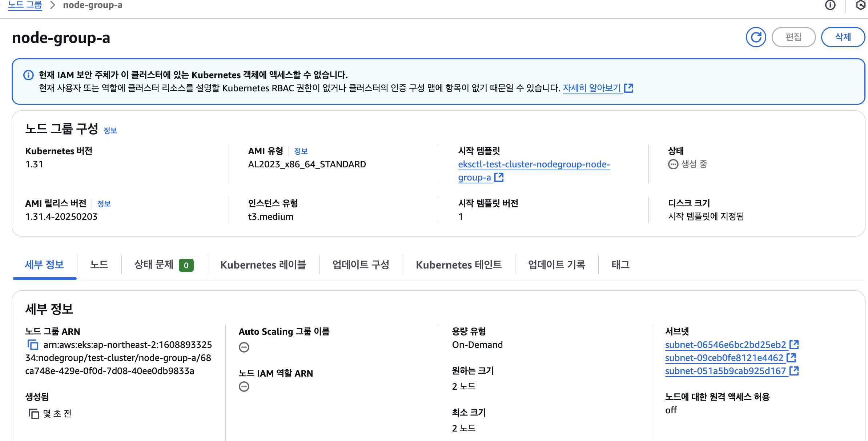Viewport: 868px width, 441px height.
Task: Click external icon beside subnet-051a5b9cab925d167
Action: click(794, 371)
